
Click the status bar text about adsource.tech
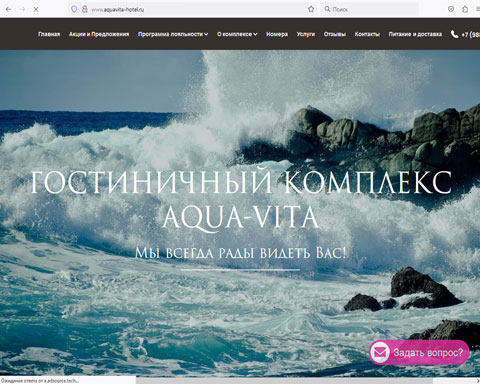pyautogui.click(x=40, y=380)
